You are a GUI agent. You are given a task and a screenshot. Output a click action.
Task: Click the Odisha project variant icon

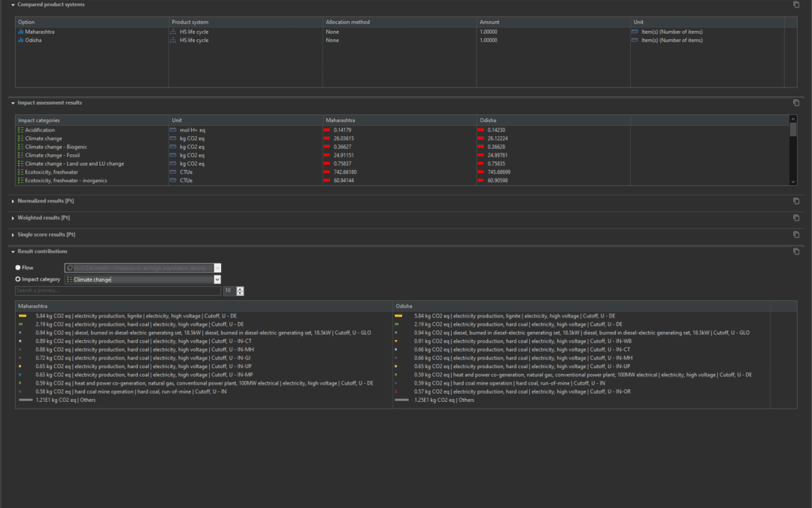click(x=21, y=40)
